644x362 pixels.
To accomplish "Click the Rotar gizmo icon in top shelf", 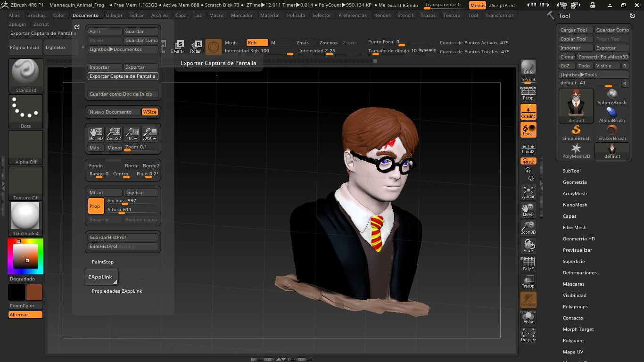I will coord(196,47).
